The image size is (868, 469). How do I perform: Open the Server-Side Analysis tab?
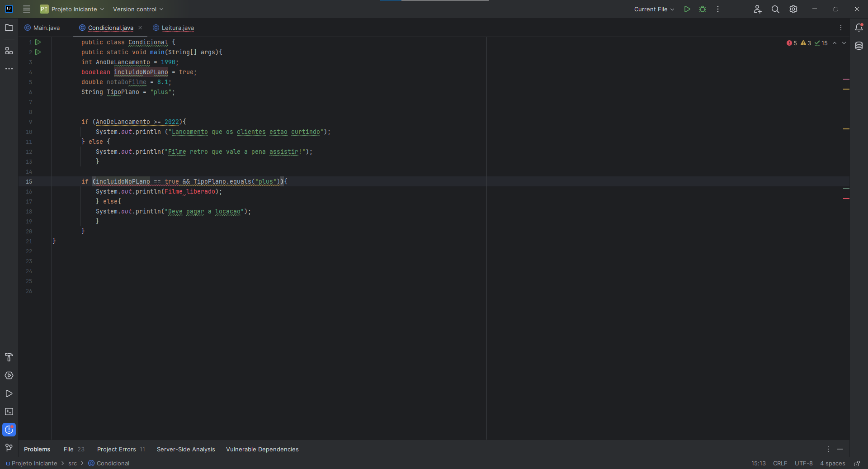pos(186,449)
